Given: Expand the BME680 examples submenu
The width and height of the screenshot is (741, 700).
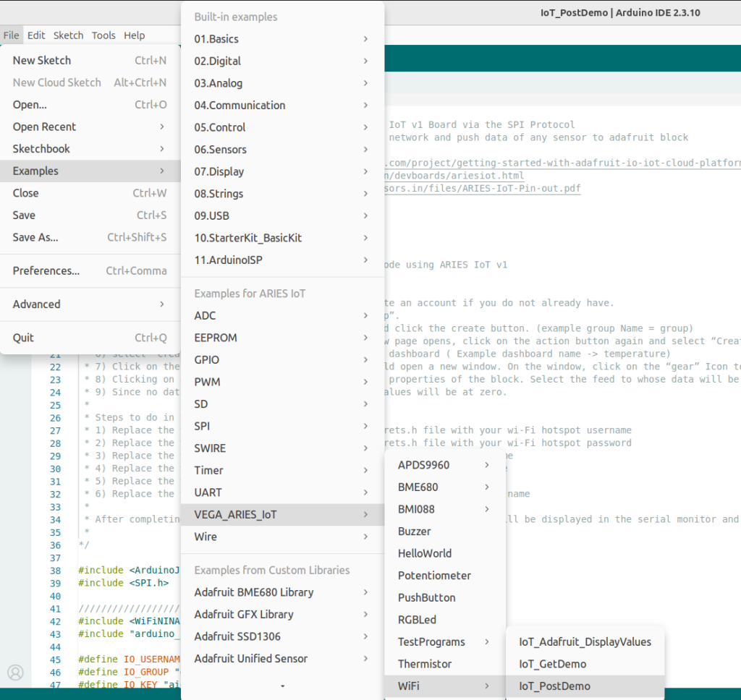Looking at the screenshot, I should [x=445, y=487].
